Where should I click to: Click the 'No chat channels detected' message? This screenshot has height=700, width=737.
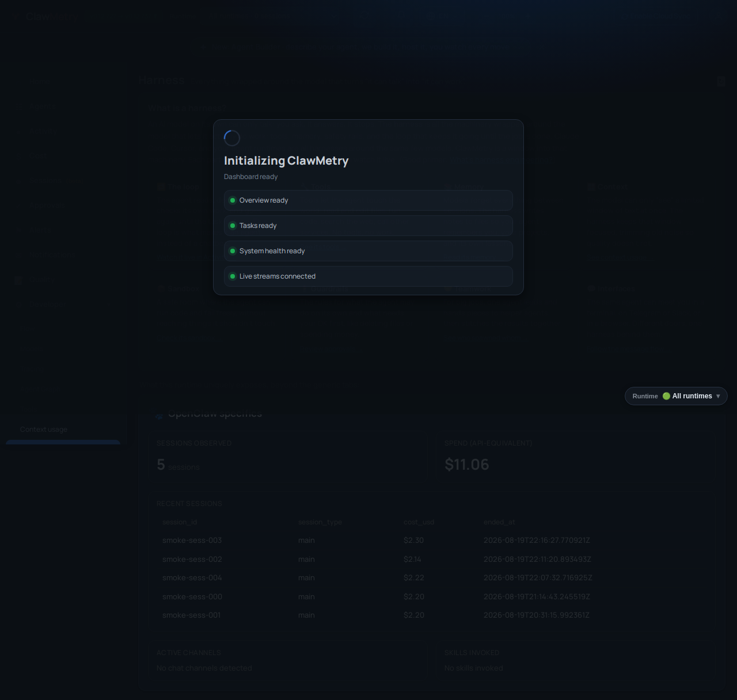[x=204, y=668]
